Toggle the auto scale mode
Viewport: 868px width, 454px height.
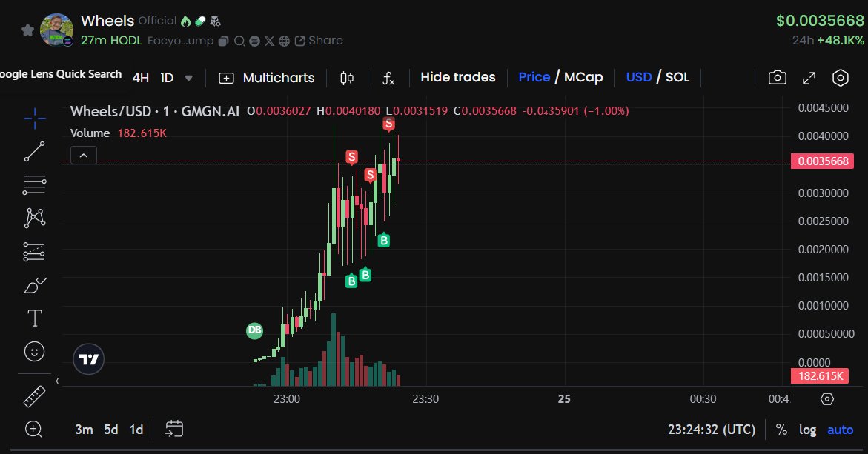(840, 430)
